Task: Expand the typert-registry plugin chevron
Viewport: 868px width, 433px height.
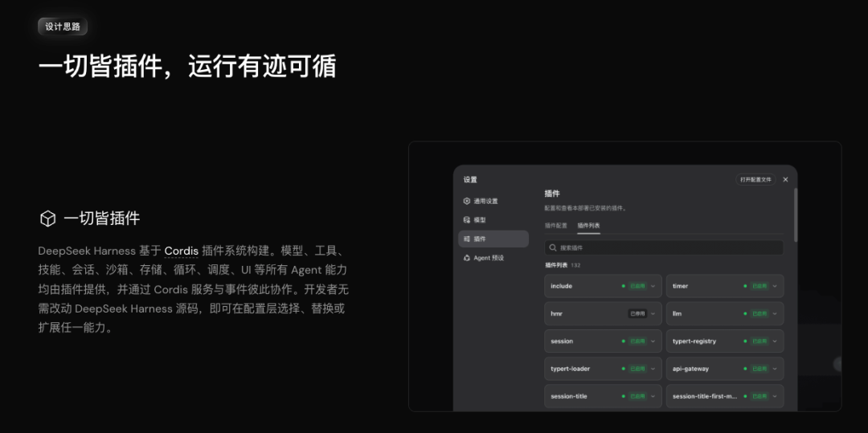Action: point(775,341)
